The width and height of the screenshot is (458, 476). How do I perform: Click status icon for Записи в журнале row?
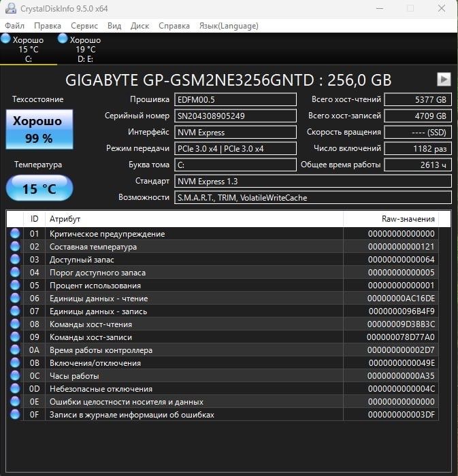15,414
